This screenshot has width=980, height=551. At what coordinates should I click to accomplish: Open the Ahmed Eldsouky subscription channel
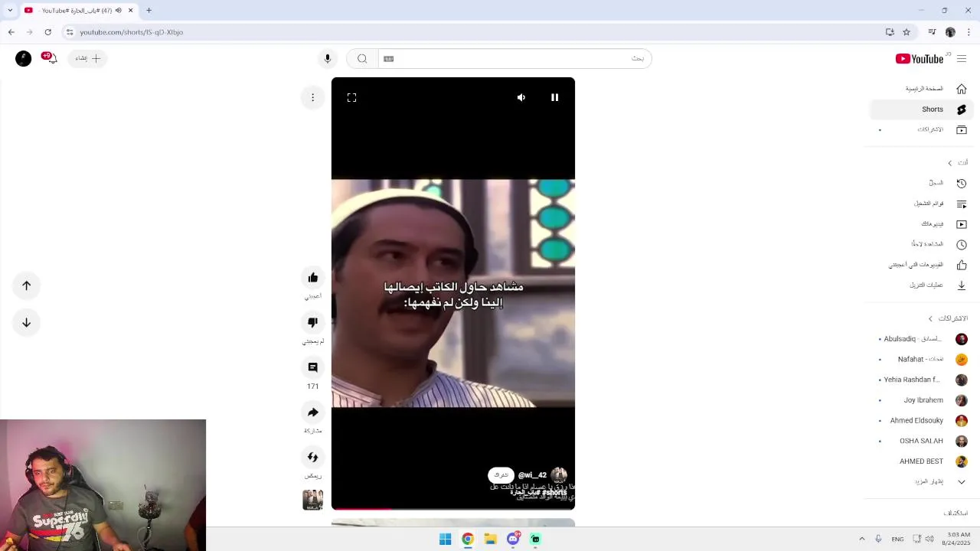pos(922,421)
